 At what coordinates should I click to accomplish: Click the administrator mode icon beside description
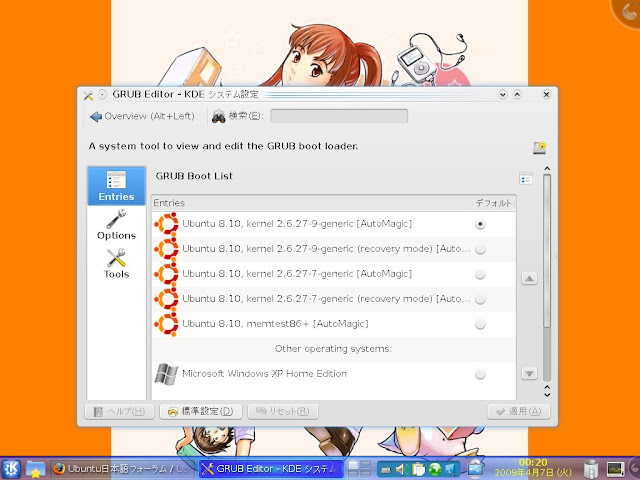coord(540,147)
